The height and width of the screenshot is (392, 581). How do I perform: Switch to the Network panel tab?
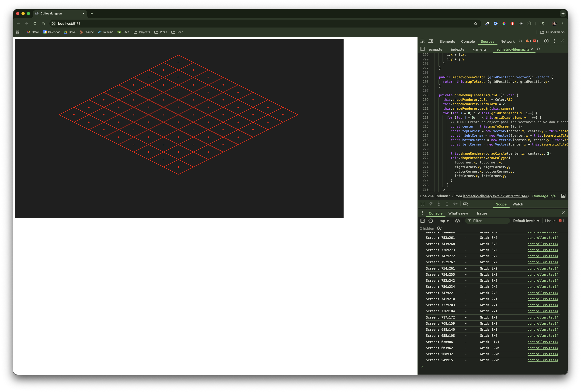[507, 42]
